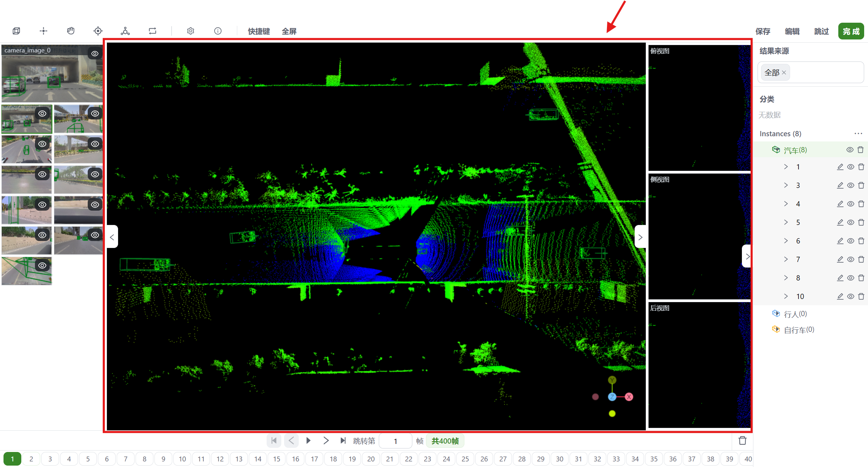
Task: Open the info circle icon
Action: 218,31
